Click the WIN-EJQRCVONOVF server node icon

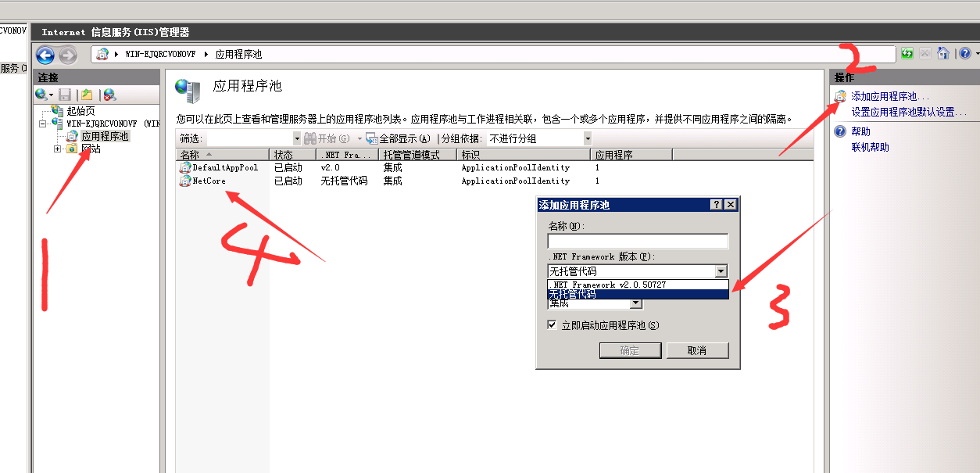pyautogui.click(x=58, y=124)
